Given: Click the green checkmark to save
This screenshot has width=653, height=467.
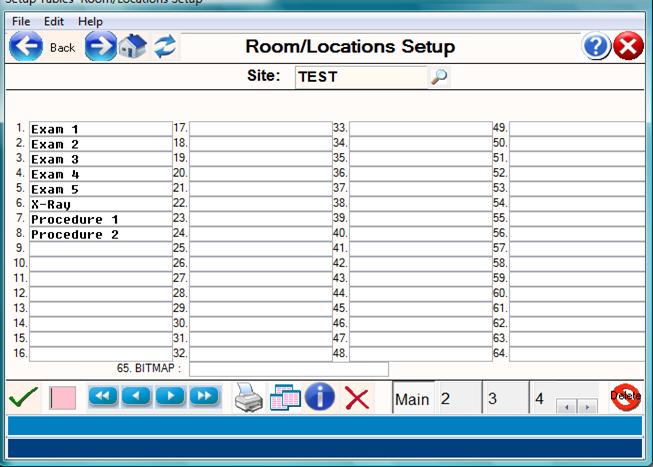Looking at the screenshot, I should point(23,397).
